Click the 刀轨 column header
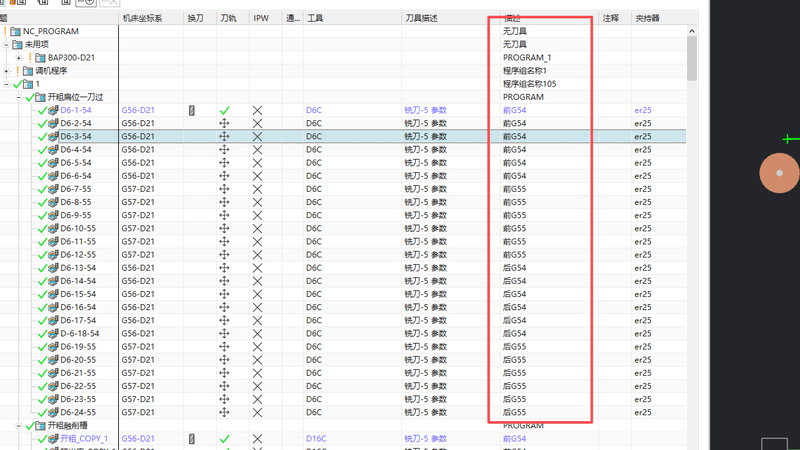This screenshot has width=800, height=450. point(233,18)
